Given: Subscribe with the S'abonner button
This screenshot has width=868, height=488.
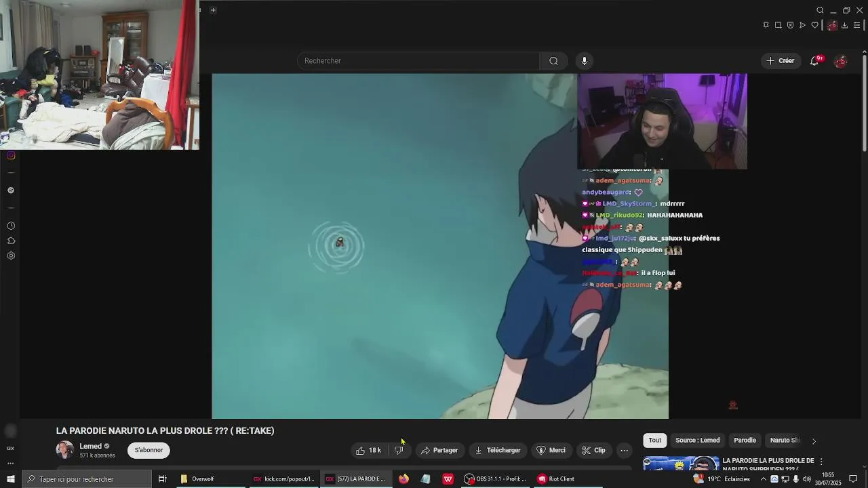Looking at the screenshot, I should (x=149, y=450).
